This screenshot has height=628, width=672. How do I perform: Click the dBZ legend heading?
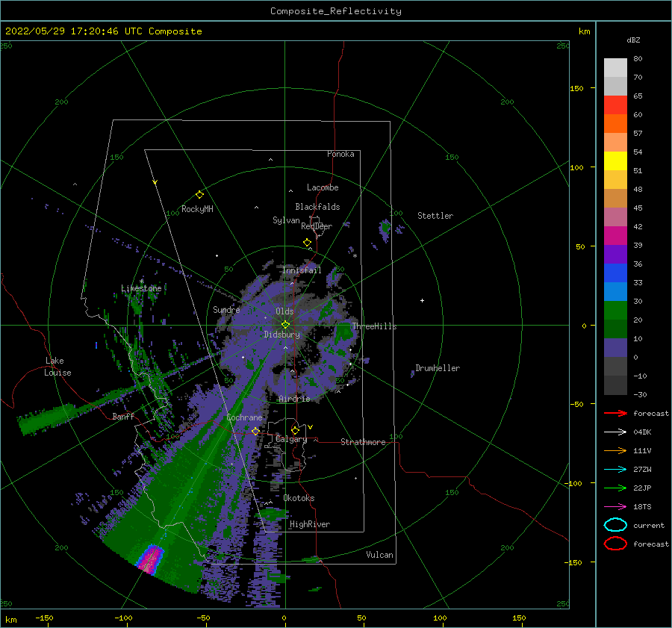click(x=633, y=40)
